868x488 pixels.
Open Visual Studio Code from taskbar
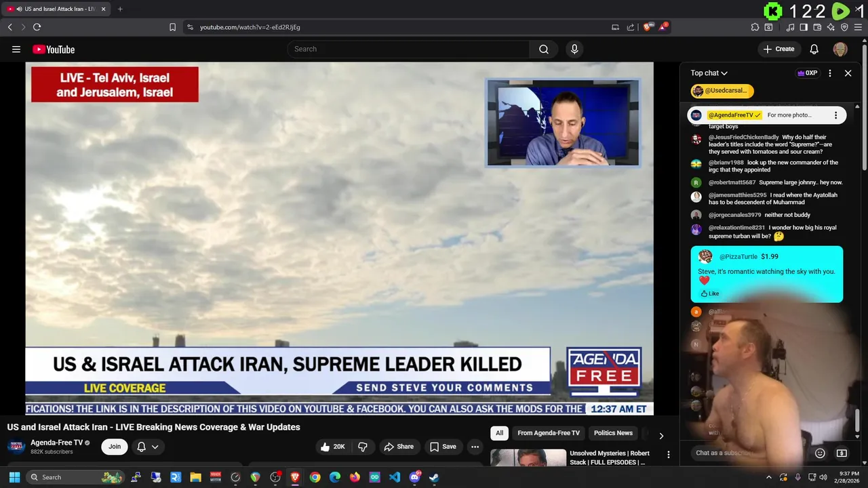[x=395, y=477]
